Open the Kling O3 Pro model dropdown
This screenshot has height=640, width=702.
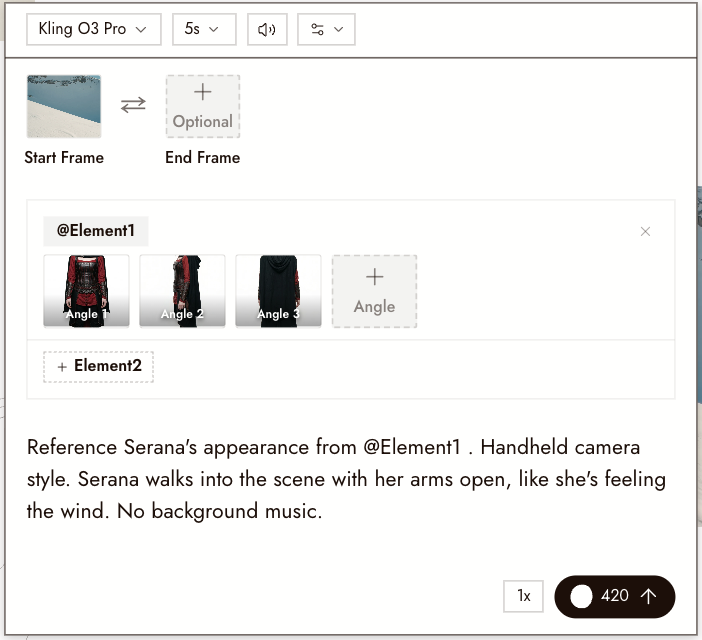point(94,30)
